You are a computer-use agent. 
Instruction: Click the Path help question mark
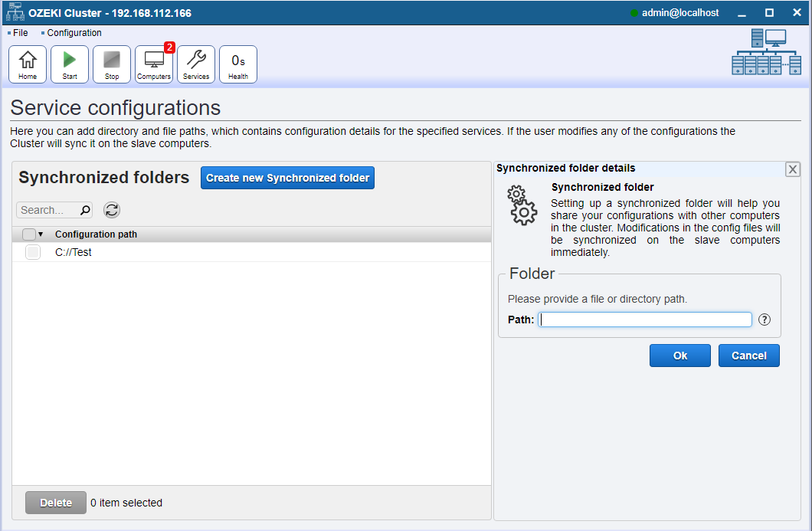pyautogui.click(x=765, y=320)
